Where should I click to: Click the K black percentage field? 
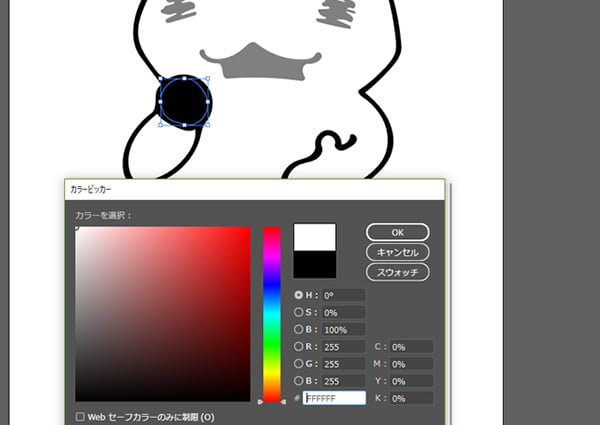(x=410, y=398)
